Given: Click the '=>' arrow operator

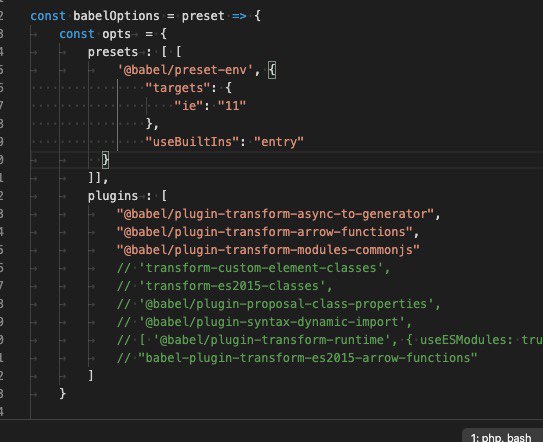Looking at the screenshot, I should coord(239,16).
